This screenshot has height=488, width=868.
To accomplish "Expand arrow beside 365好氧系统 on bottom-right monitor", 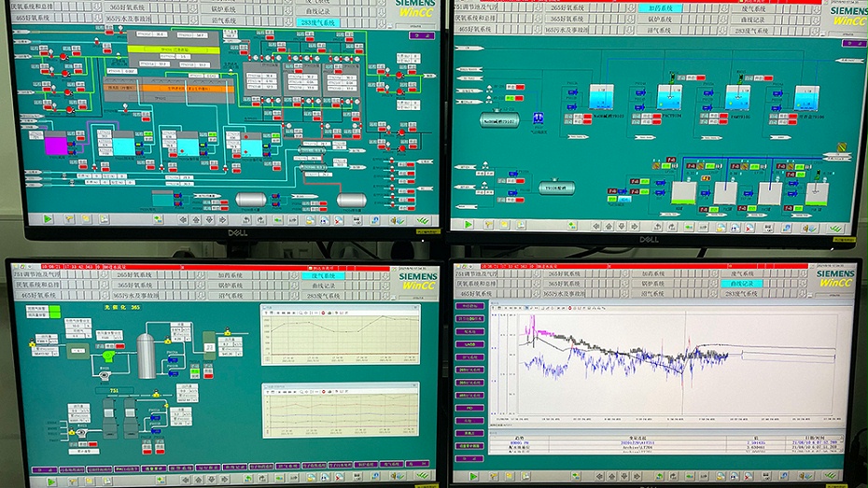I will [x=625, y=284].
